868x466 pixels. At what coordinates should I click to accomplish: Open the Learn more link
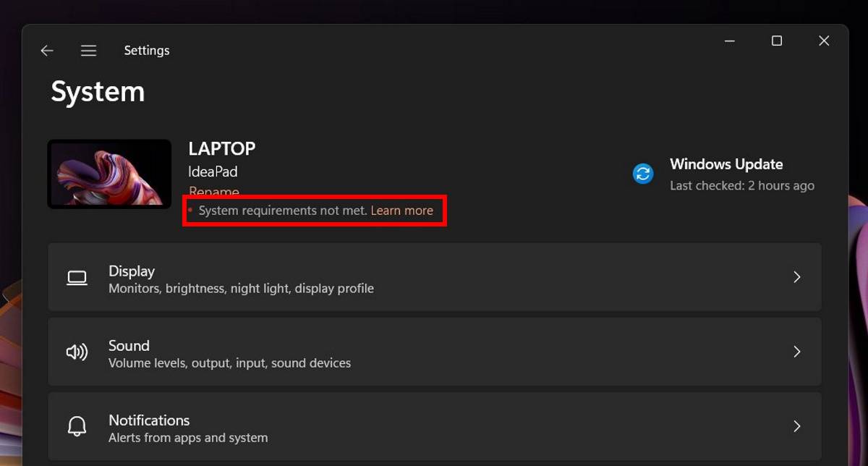pos(402,210)
